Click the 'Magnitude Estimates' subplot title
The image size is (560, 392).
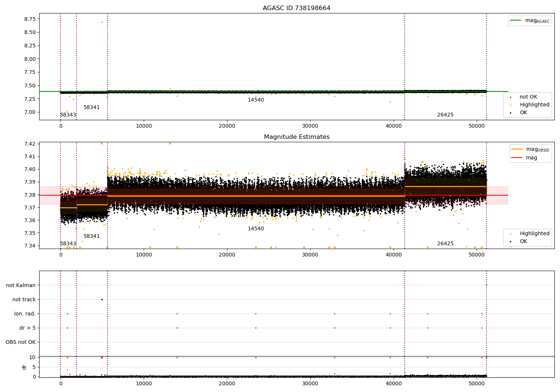(296, 137)
